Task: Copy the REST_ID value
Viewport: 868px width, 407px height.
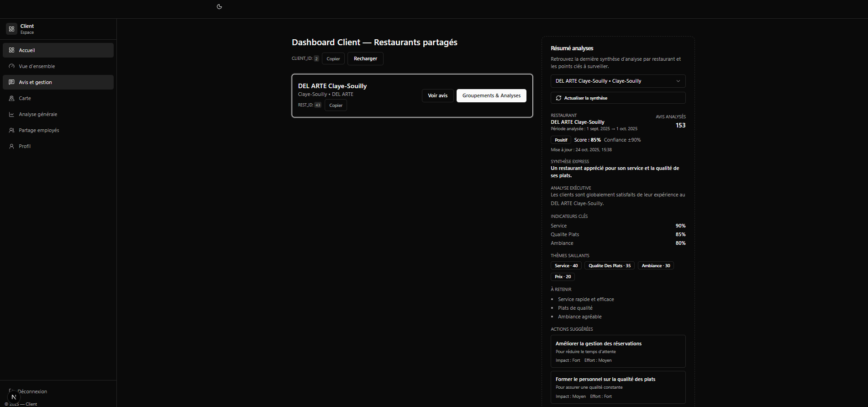Action: (336, 106)
